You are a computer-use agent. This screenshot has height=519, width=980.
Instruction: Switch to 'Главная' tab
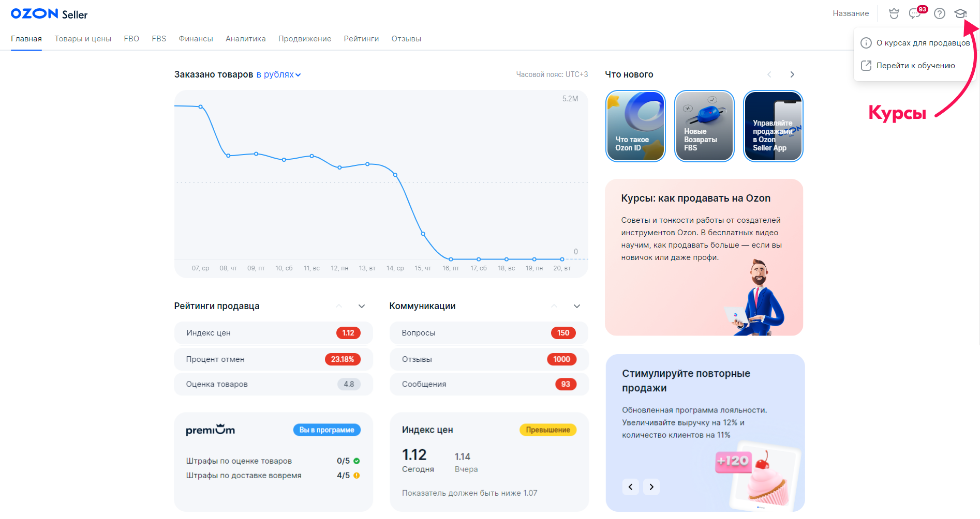coord(26,39)
